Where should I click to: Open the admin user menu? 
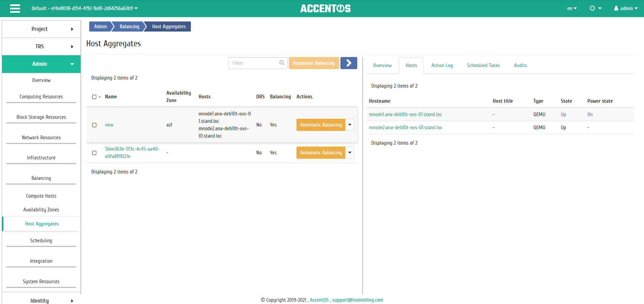click(x=626, y=8)
